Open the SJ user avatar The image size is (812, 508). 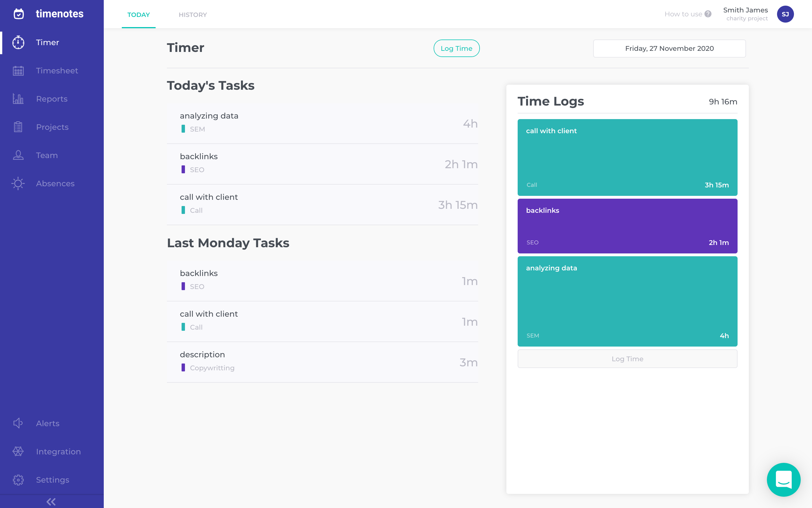click(x=785, y=14)
